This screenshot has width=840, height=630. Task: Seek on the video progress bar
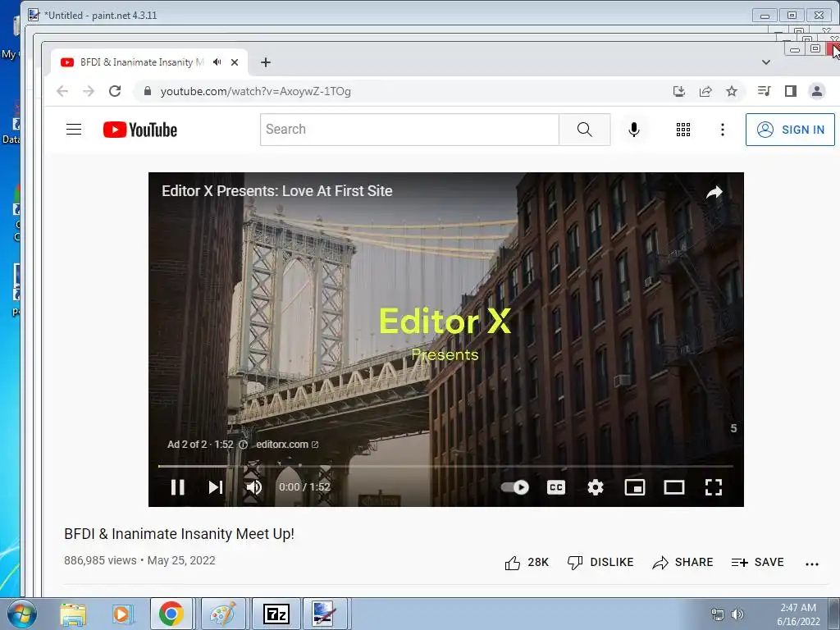pos(445,467)
